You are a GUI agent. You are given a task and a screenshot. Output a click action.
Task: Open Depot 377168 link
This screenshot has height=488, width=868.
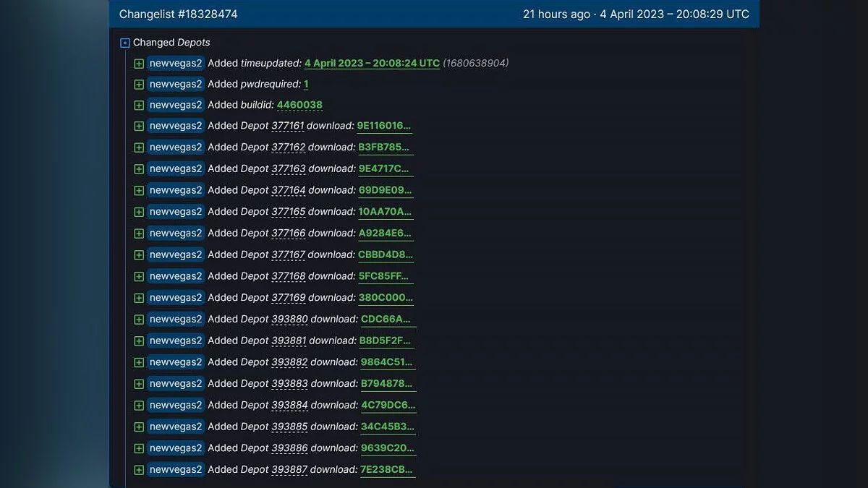click(289, 276)
